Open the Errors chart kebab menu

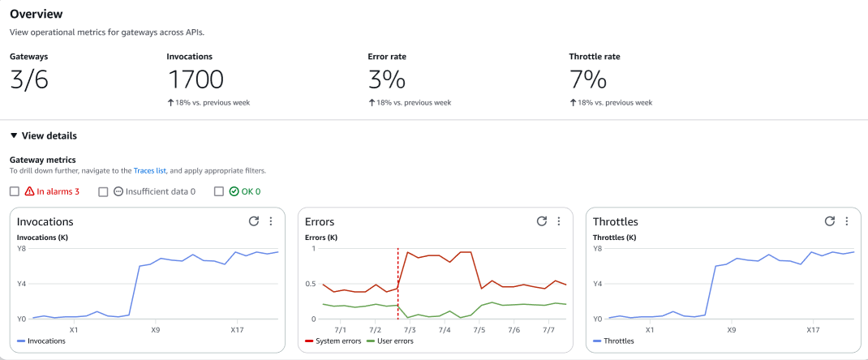559,221
